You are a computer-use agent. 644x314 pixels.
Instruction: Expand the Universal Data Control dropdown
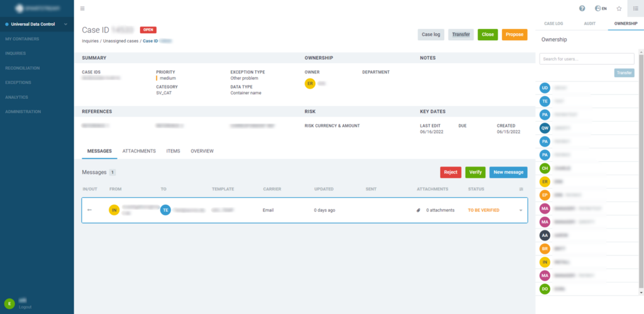pos(66,24)
